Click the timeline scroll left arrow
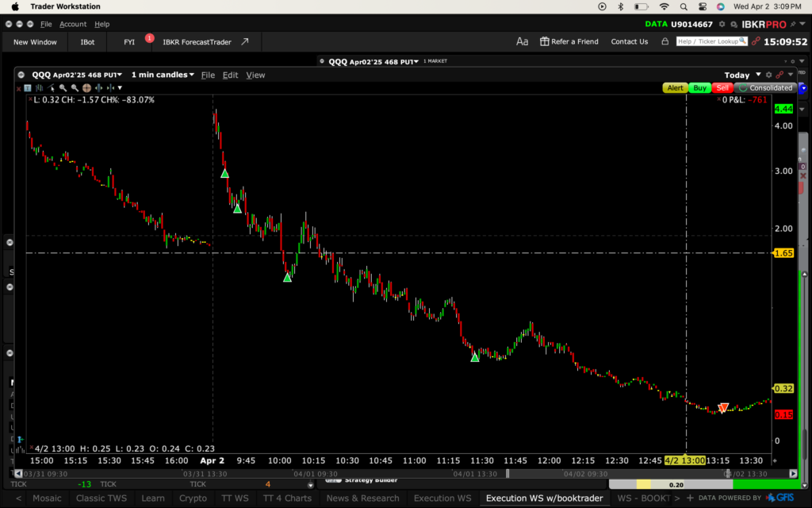The width and height of the screenshot is (812, 508). [19, 474]
